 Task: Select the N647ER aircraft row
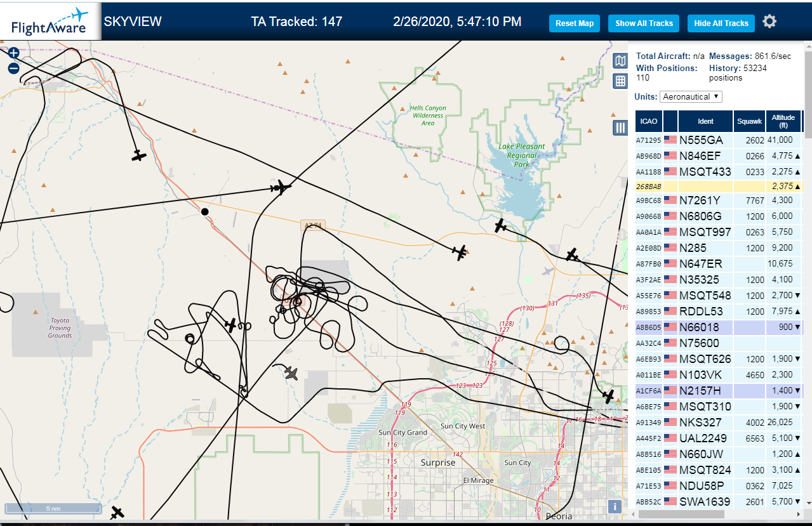[719, 263]
